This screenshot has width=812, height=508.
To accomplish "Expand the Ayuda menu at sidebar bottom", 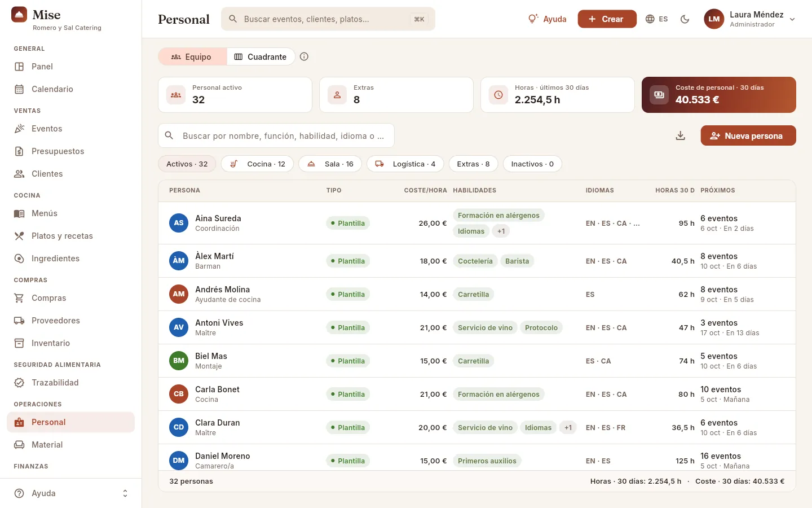I will tap(70, 493).
